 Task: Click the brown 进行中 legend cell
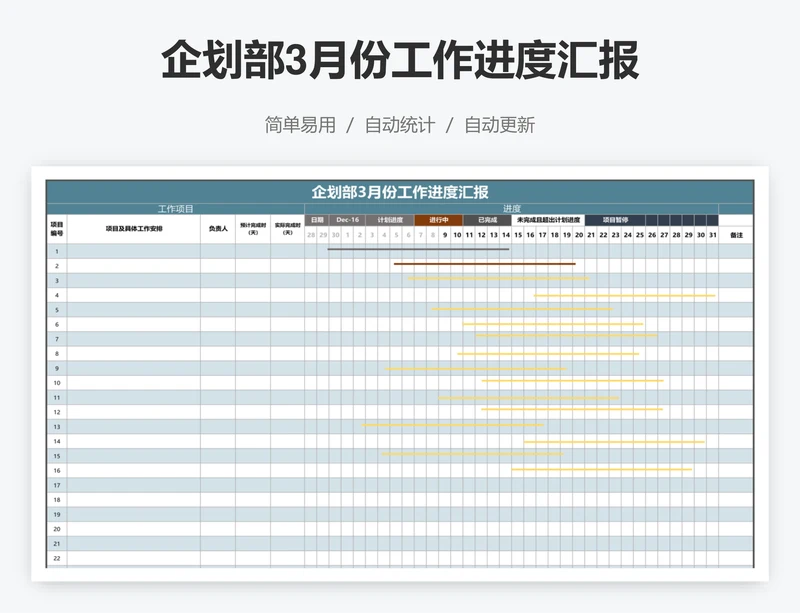click(439, 220)
